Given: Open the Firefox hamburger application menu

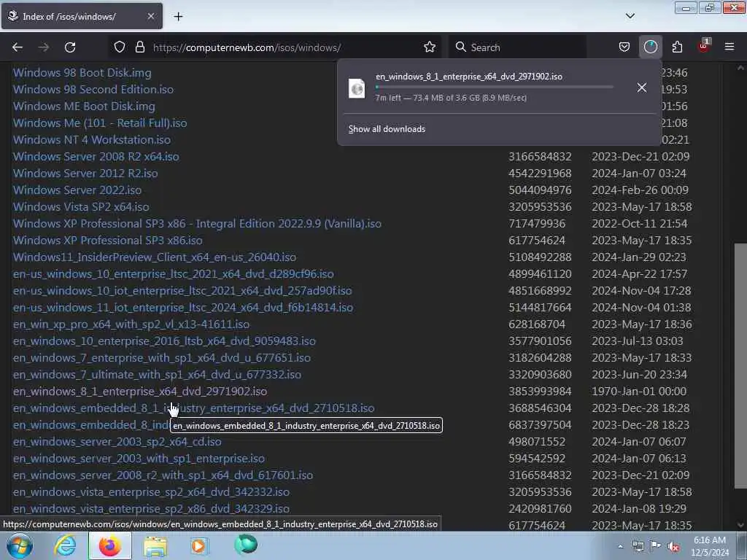Looking at the screenshot, I should (729, 47).
